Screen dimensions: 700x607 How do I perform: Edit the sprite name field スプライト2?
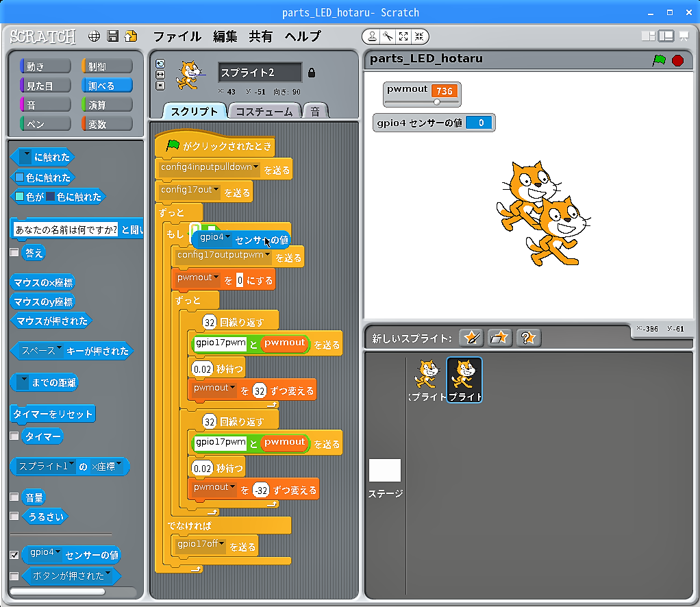coord(260,73)
